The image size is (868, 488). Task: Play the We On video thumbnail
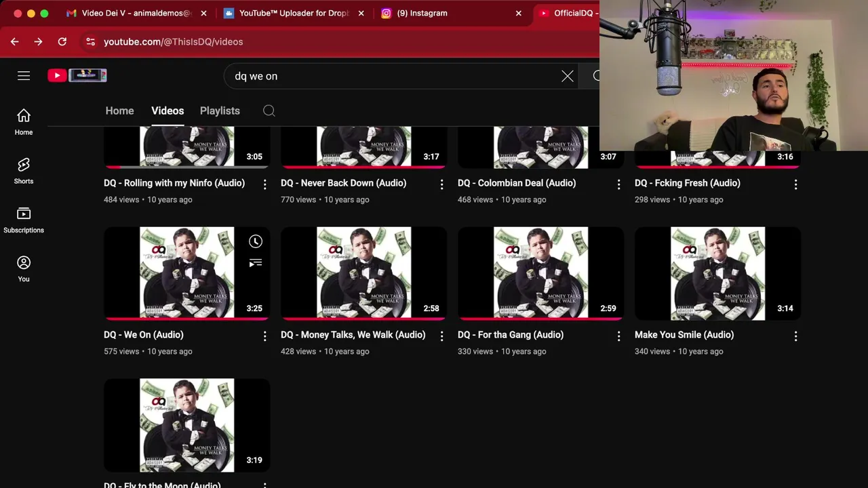(186, 273)
